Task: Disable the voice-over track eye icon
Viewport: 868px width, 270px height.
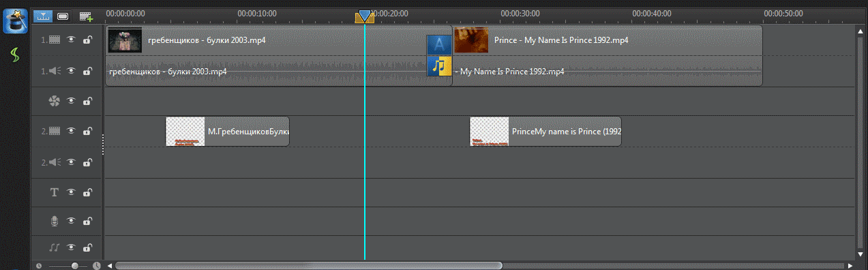Action: coord(72,221)
